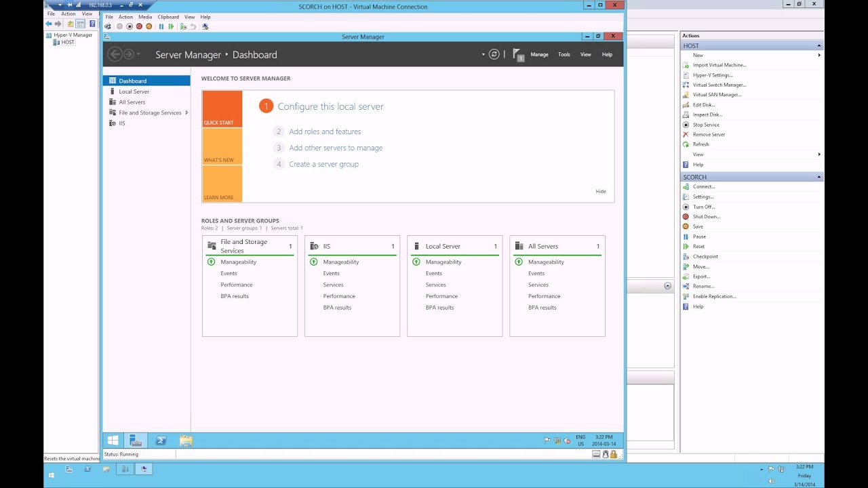
Task: Collapse the SCORCH actions section
Action: 819,177
